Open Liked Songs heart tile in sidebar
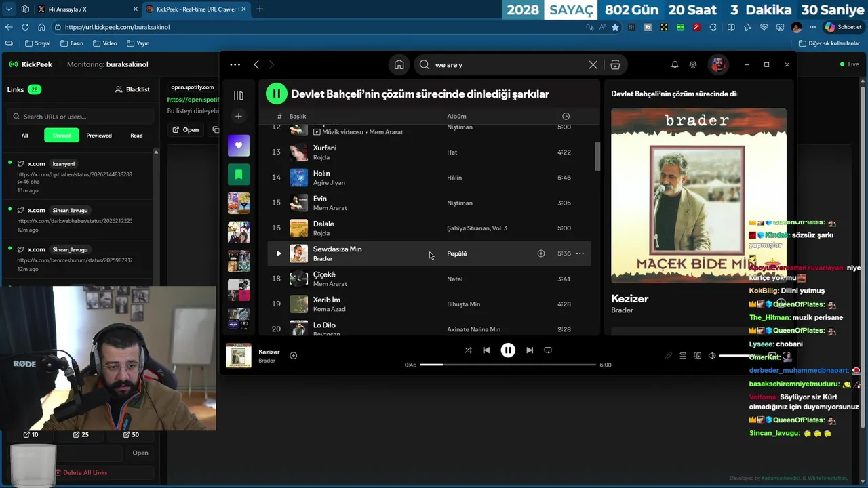868x488 pixels. click(x=239, y=145)
